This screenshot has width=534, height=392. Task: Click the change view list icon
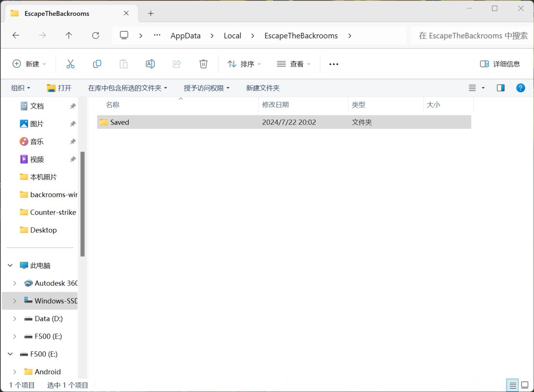pos(472,88)
